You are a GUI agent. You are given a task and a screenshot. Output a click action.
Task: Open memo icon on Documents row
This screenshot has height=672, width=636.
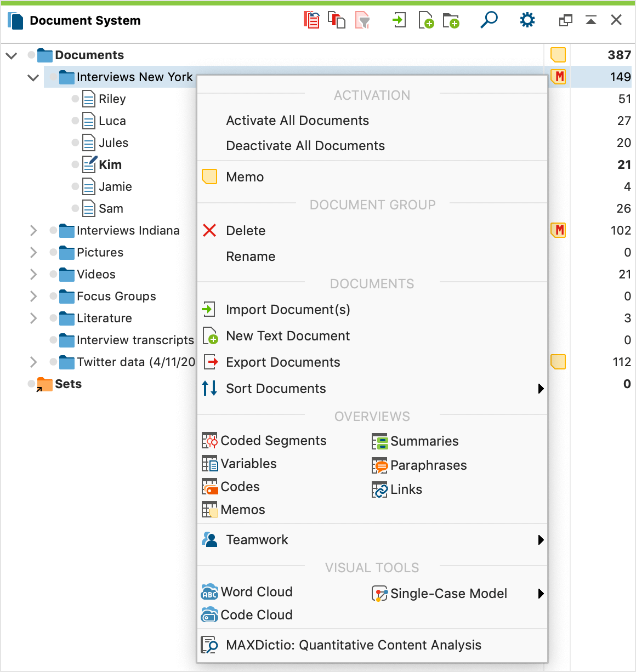click(558, 55)
